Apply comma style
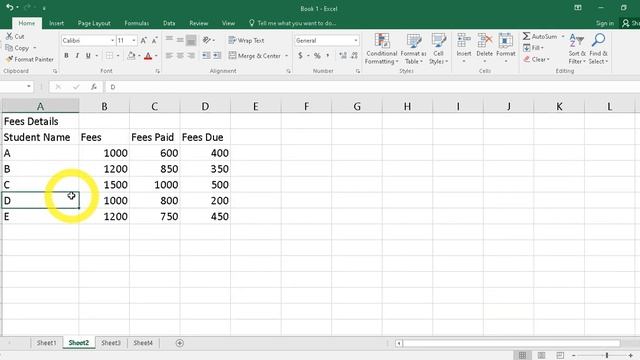Viewport: 640px width, 360px height. (328, 56)
